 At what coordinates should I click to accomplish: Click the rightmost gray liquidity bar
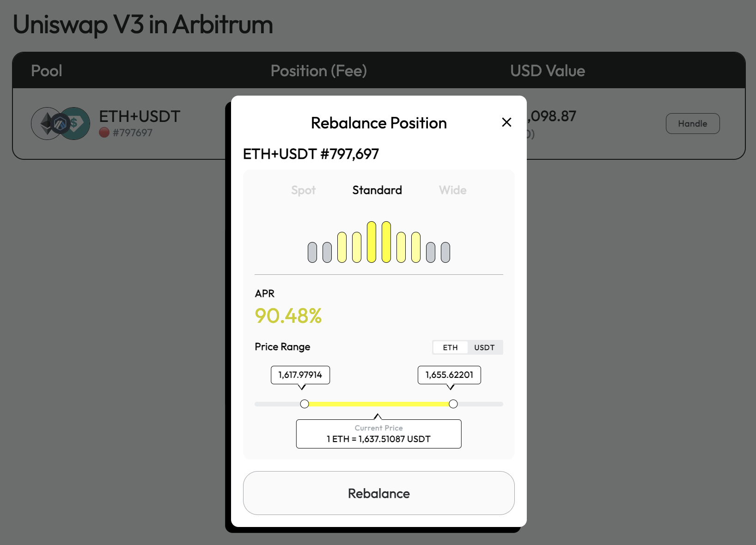click(445, 252)
